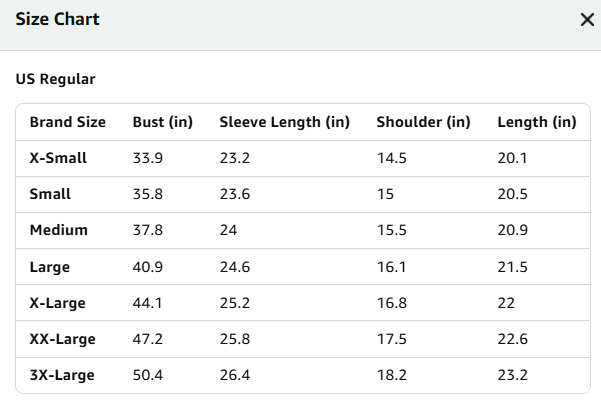Image resolution: width=601 pixels, height=405 pixels.
Task: Click the Size Chart title
Action: tap(57, 19)
